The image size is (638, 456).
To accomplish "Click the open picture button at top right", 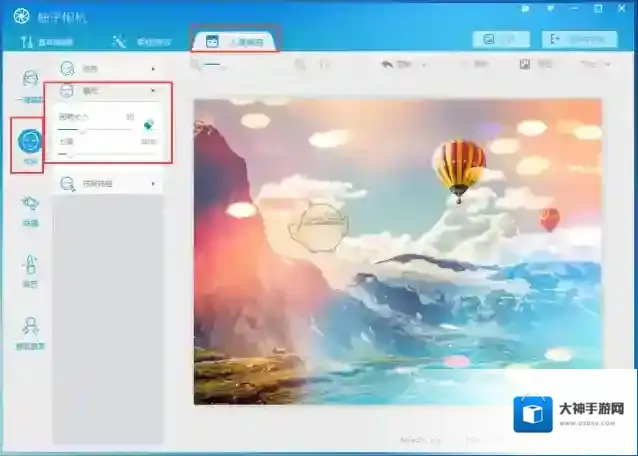I will coord(501,39).
